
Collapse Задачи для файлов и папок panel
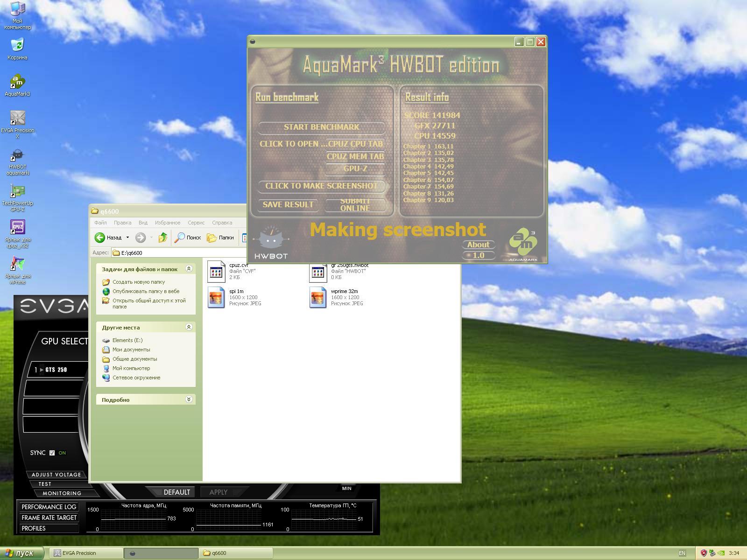click(189, 269)
